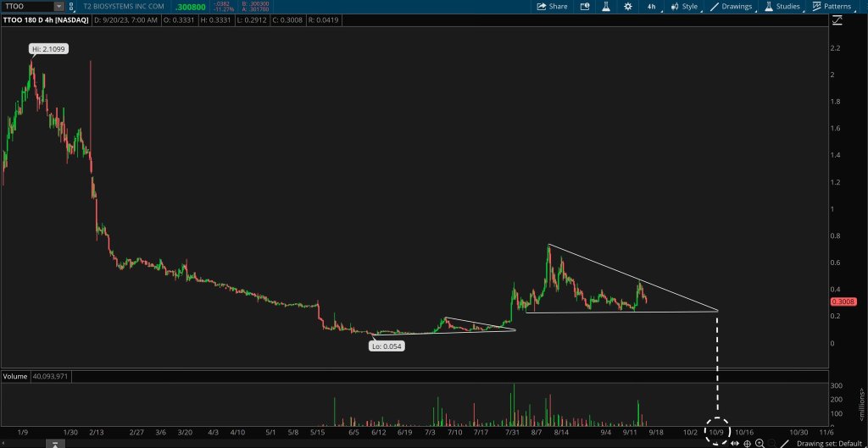Open the Studies menu
The width and height of the screenshot is (868, 448).
[784, 7]
